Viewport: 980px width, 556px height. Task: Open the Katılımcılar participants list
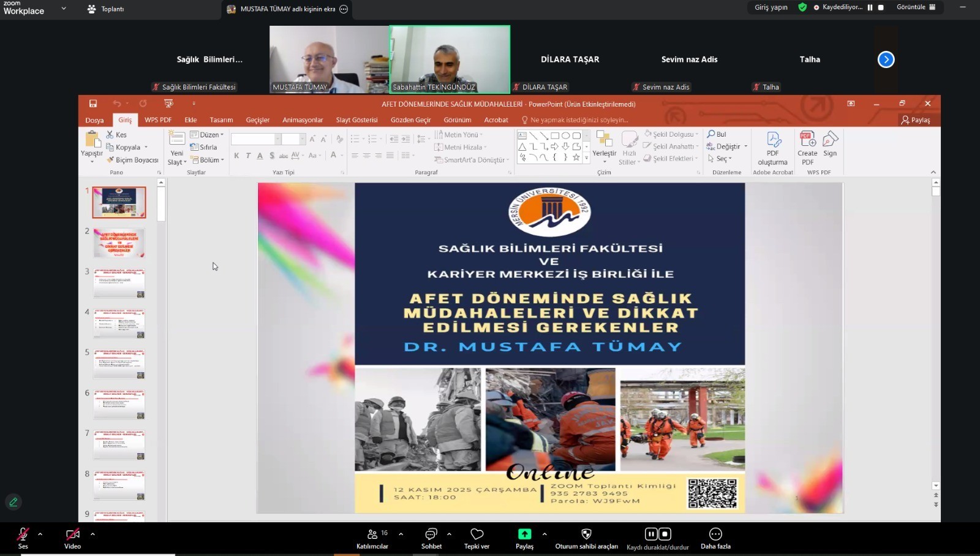coord(372,535)
